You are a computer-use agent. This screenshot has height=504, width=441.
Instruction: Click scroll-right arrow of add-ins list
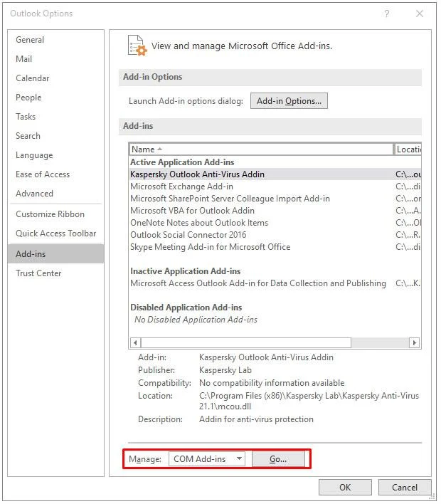click(415, 342)
